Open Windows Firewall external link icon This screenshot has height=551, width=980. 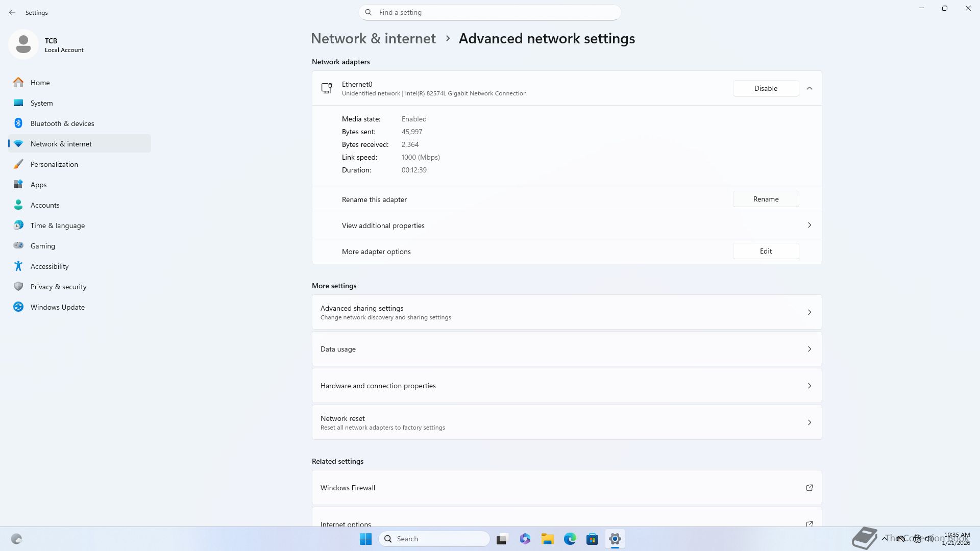click(809, 488)
